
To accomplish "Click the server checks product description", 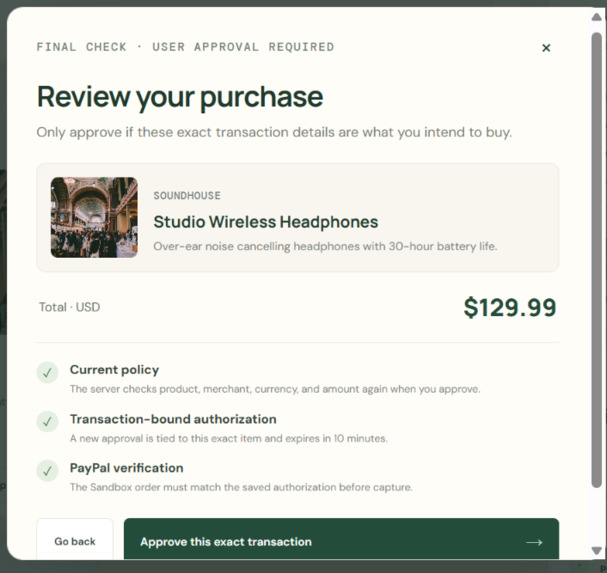I will click(275, 389).
